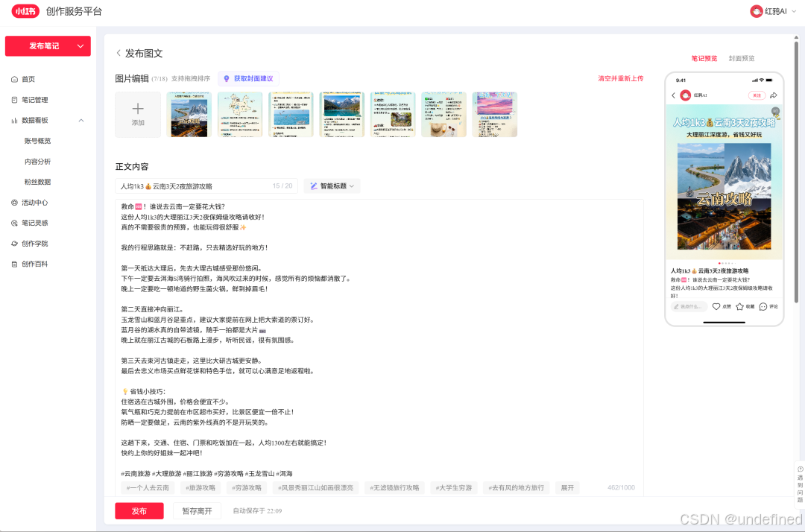Viewport: 805px width, 532px height.
Task: Add the #旅游攻略 suggested tag
Action: pos(201,487)
